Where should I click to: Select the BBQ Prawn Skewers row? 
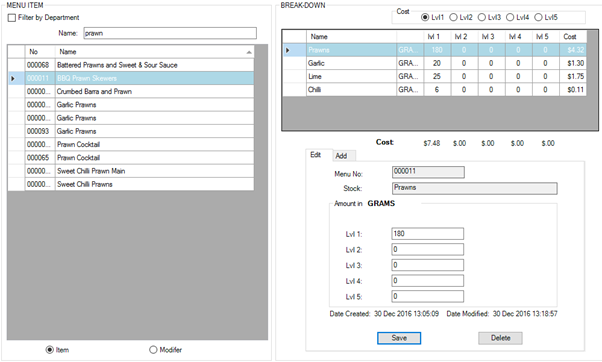(131, 78)
